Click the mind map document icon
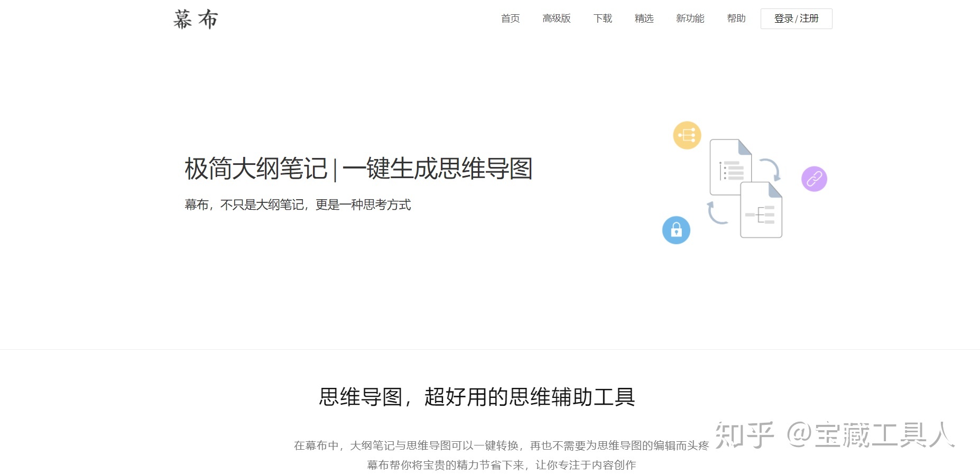 761,210
